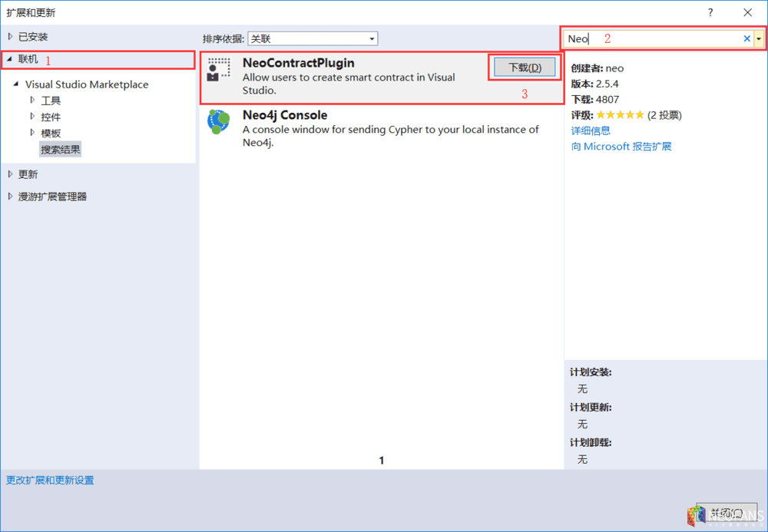Image resolution: width=768 pixels, height=532 pixels.
Task: Expand the 更新 category
Action: click(10, 174)
